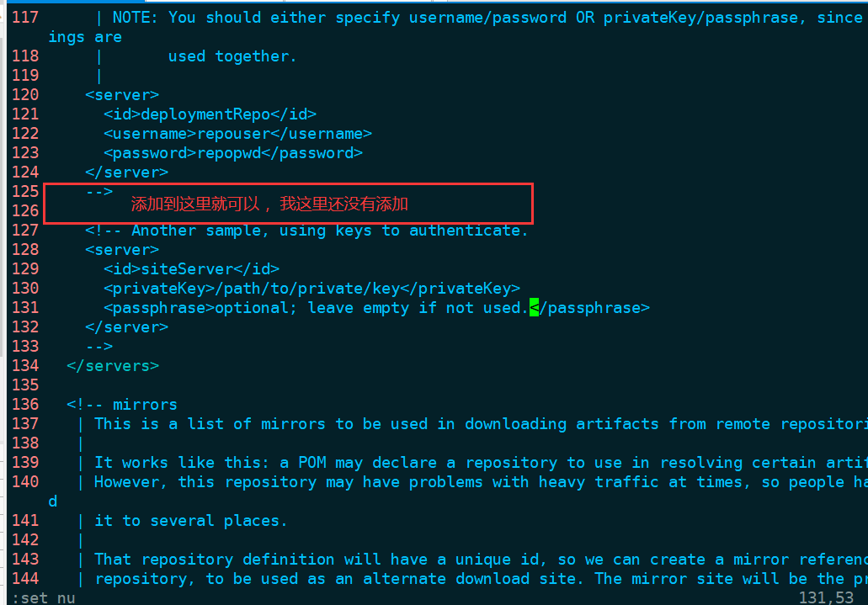The width and height of the screenshot is (868, 605).
Task: Click the closing </server> tag on line 124
Action: tap(127, 172)
